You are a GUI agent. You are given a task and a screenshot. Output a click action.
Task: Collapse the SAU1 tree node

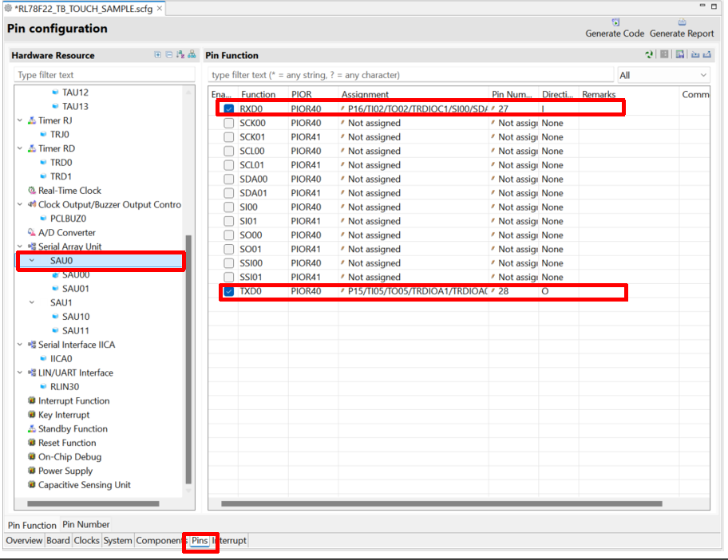tap(31, 303)
